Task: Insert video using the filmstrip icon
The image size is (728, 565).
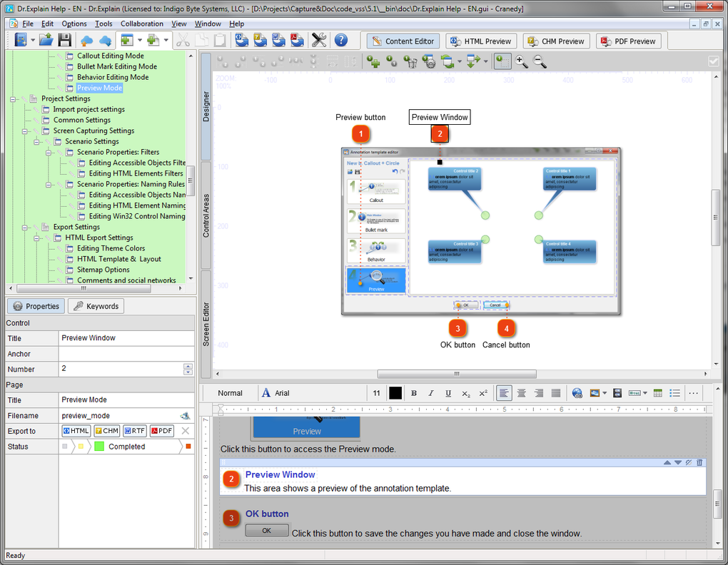Action: [617, 393]
